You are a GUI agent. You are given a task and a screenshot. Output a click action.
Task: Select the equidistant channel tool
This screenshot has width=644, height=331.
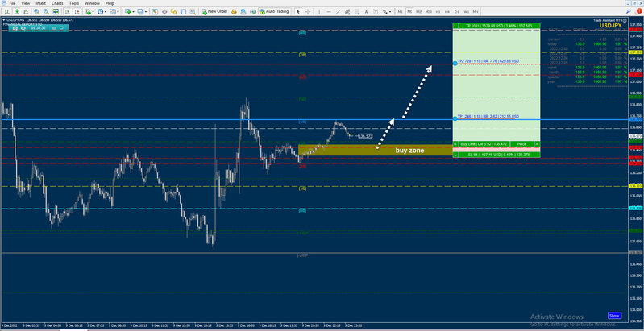pos(347,12)
